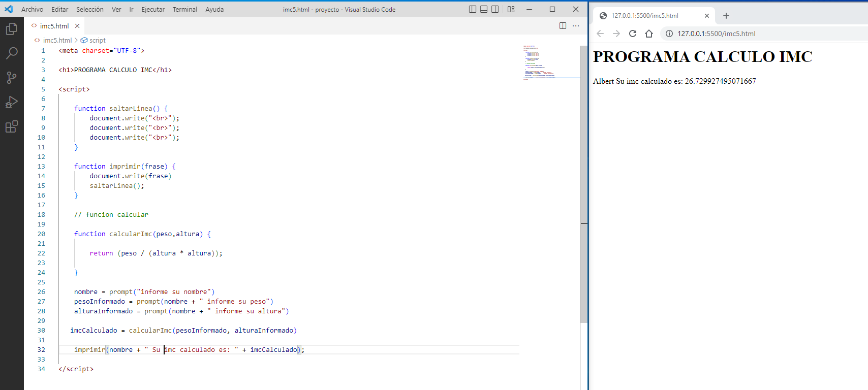
Task: Open Customize Layout menu icon
Action: point(511,9)
